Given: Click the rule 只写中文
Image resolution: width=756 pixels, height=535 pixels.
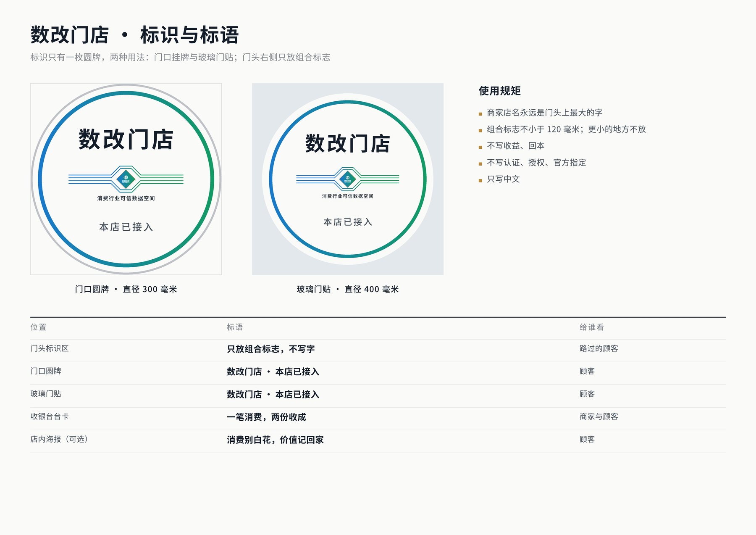Looking at the screenshot, I should (503, 179).
